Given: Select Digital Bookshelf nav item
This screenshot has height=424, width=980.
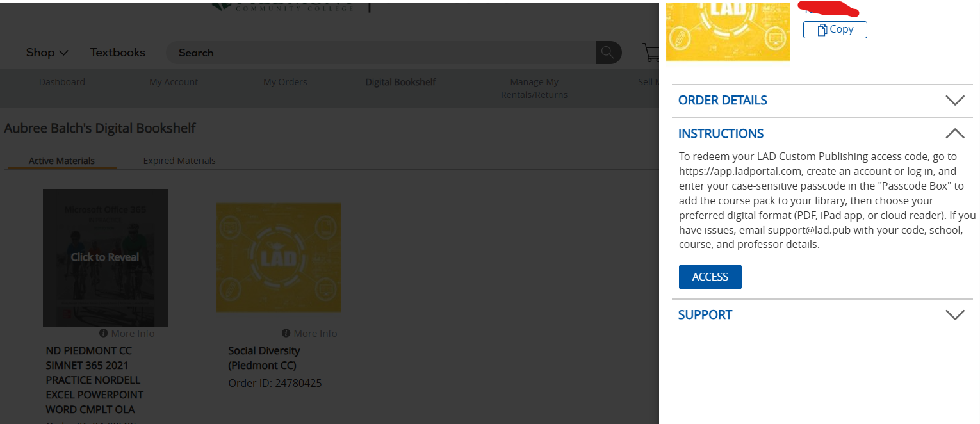Looking at the screenshot, I should pyautogui.click(x=400, y=82).
